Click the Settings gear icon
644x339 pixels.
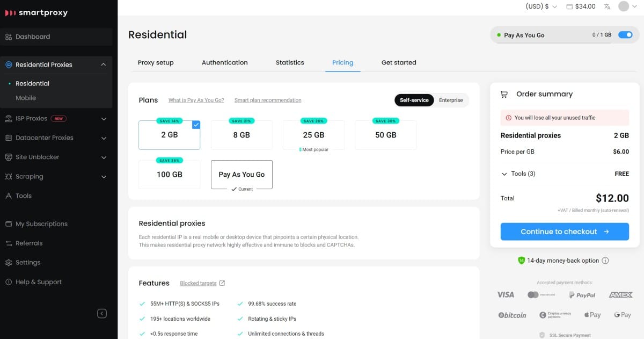[x=9, y=262]
